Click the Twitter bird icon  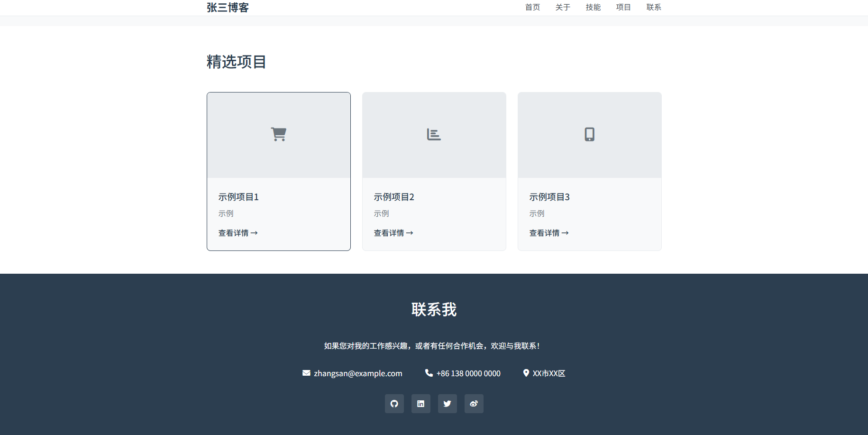[447, 404]
